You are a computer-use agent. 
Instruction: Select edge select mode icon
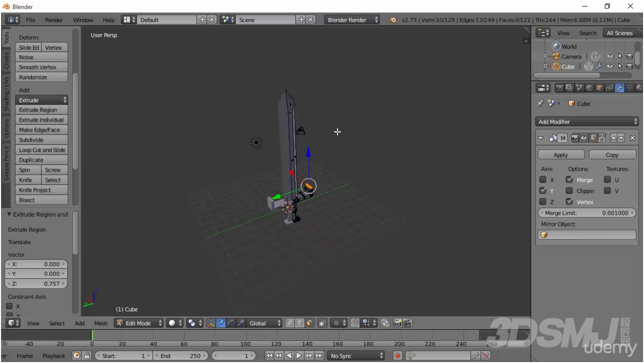tap(300, 323)
